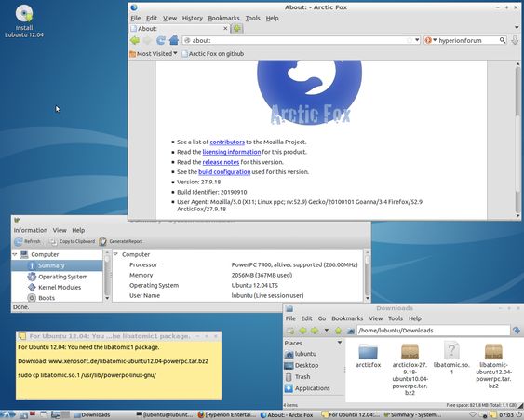Click the PowerPC 7400 processor value

(294, 264)
